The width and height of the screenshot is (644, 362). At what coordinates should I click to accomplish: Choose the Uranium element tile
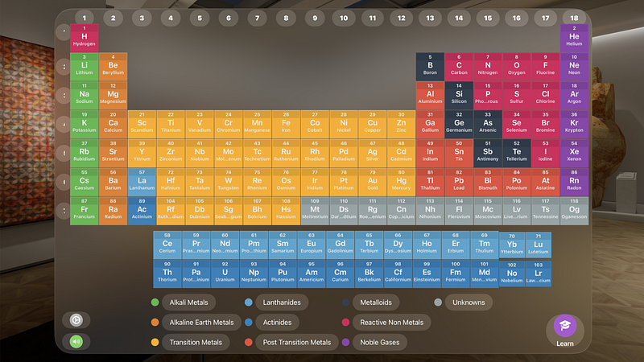[225, 274]
